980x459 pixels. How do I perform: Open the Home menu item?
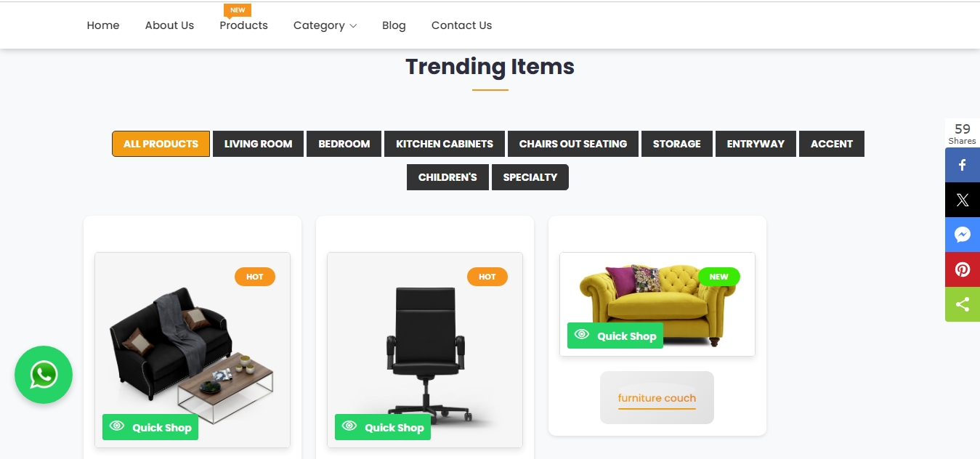pos(102,25)
